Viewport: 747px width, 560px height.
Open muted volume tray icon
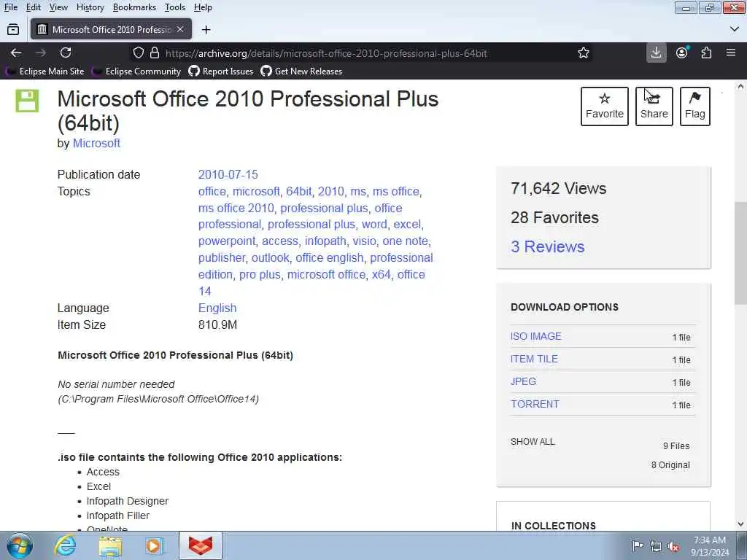coord(673,546)
